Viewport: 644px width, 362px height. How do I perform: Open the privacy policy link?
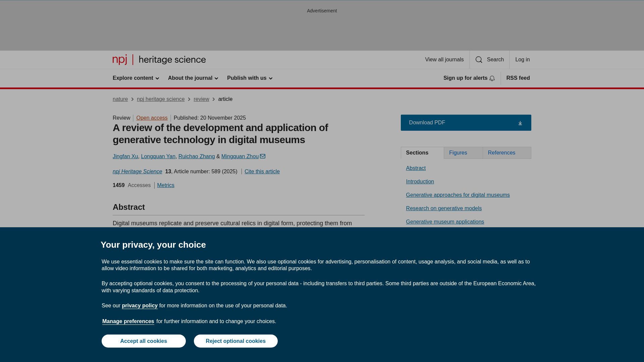[x=140, y=306]
